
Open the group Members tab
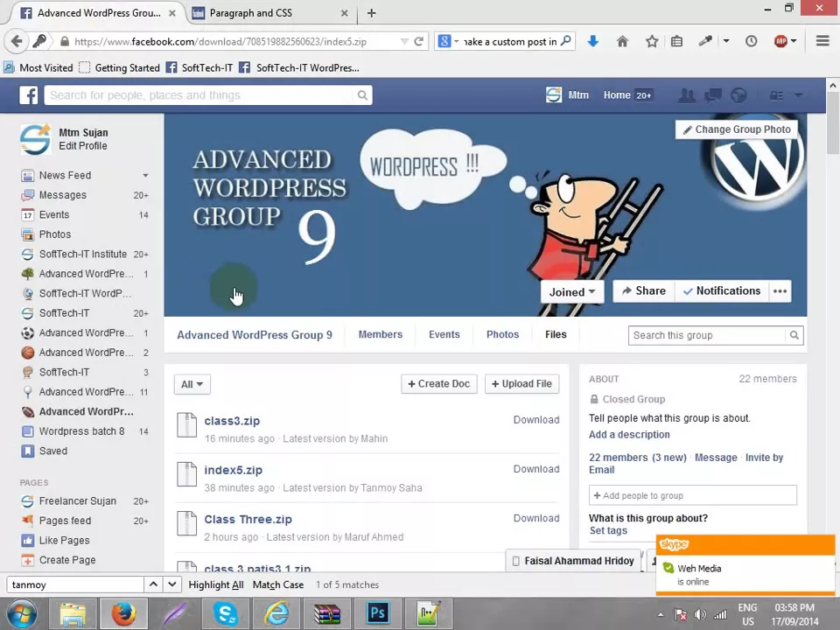pyautogui.click(x=381, y=334)
